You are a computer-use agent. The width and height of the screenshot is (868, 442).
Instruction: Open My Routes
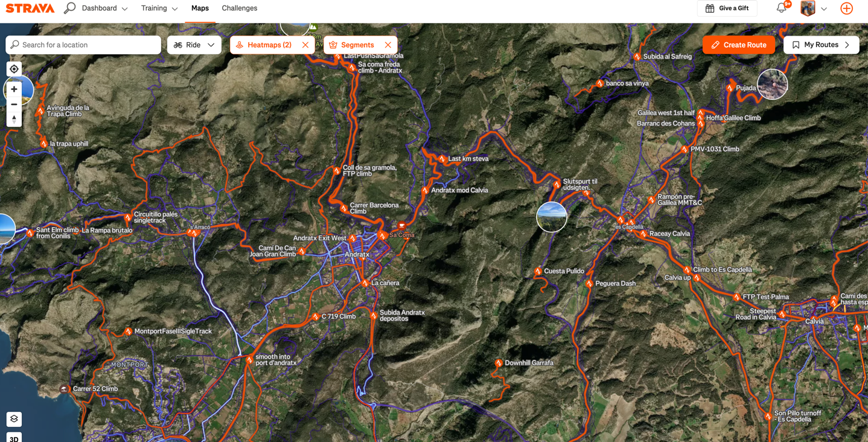click(821, 45)
